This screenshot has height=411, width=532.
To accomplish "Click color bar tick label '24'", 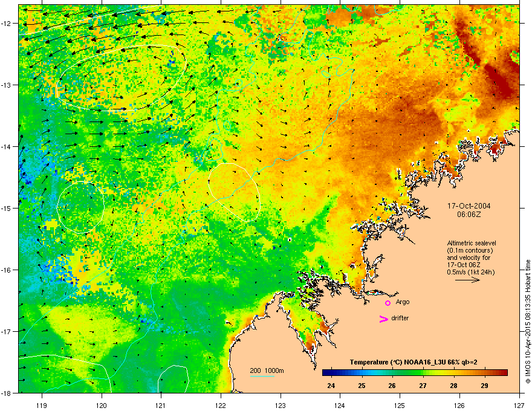I will click(331, 386).
